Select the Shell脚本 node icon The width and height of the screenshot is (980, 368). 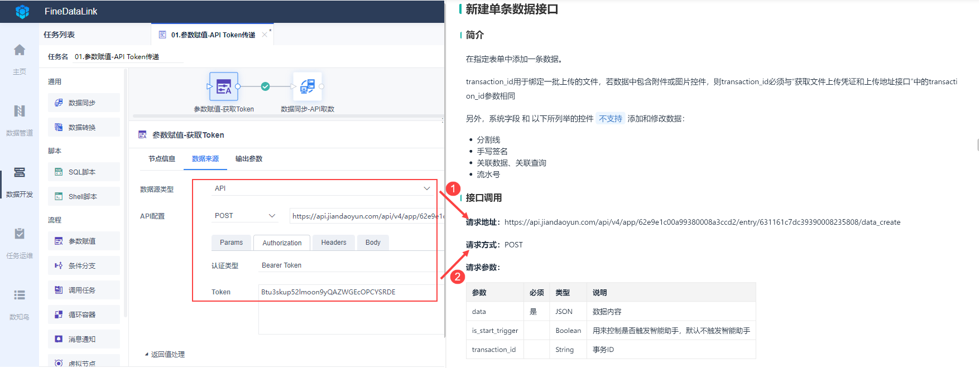(59, 196)
